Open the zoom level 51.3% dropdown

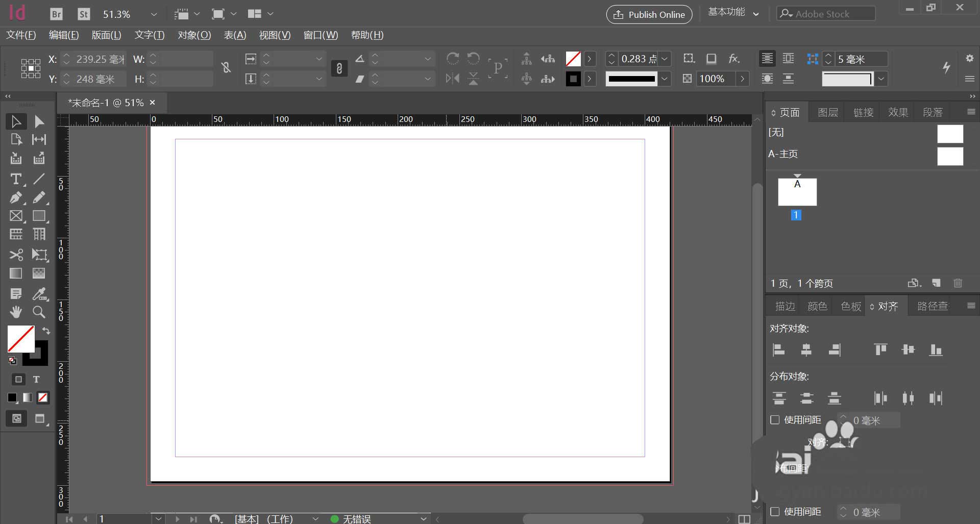pos(154,14)
